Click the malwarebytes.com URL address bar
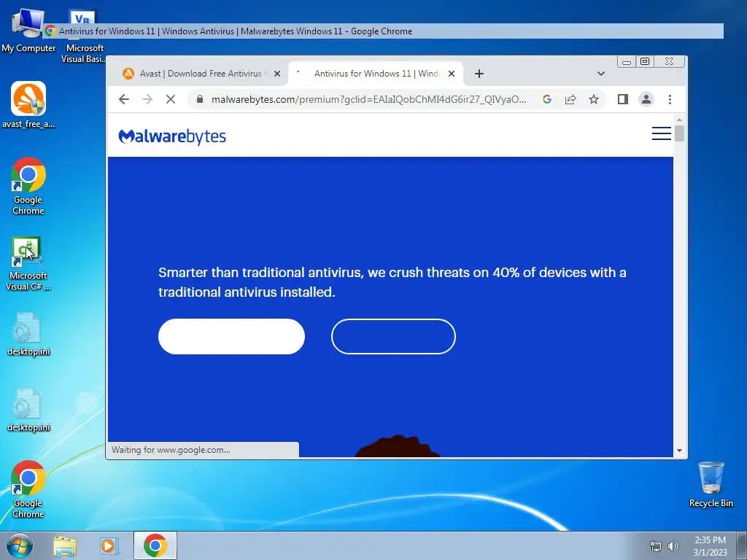This screenshot has width=747, height=560. coord(368,99)
